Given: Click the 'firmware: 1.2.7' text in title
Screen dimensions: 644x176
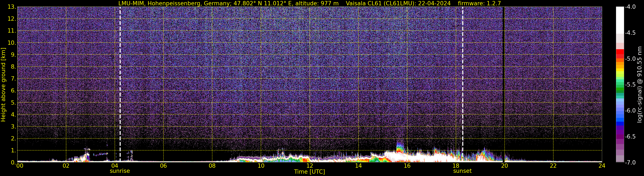Looking at the screenshot, I should [479, 3].
